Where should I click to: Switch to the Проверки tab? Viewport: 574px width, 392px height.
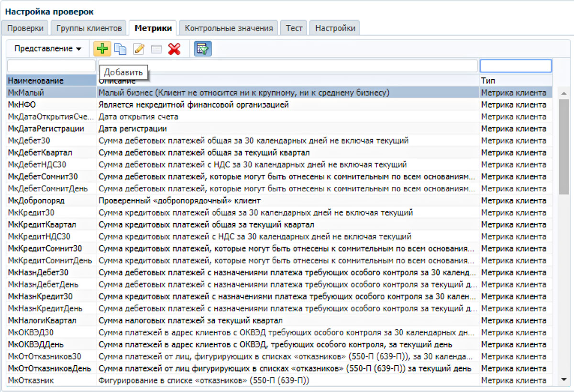coord(25,28)
